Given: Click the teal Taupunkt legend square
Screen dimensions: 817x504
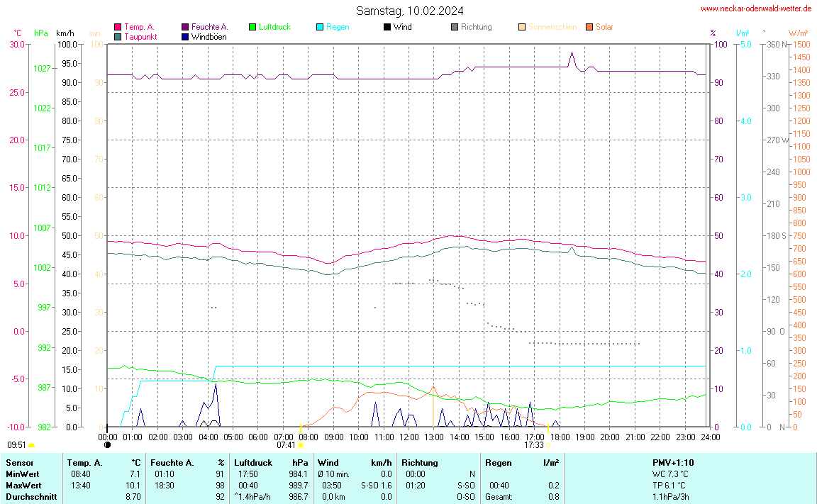Looking at the screenshot, I should (x=118, y=37).
